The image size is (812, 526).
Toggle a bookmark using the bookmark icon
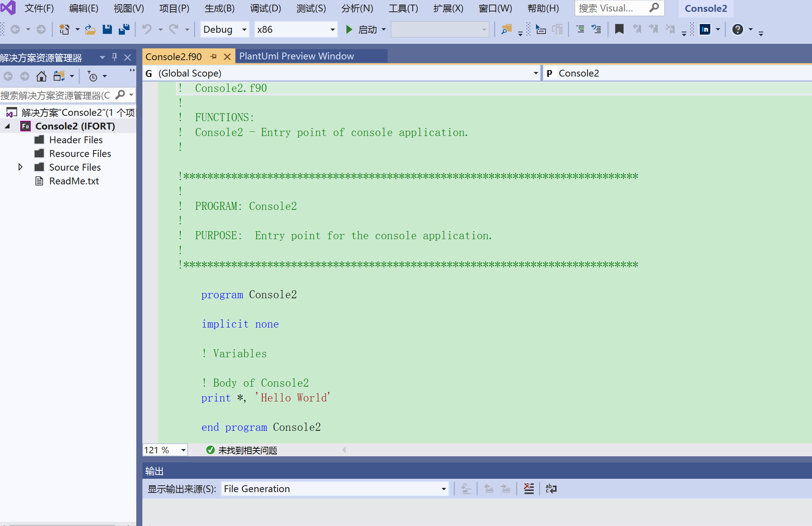[x=619, y=29]
